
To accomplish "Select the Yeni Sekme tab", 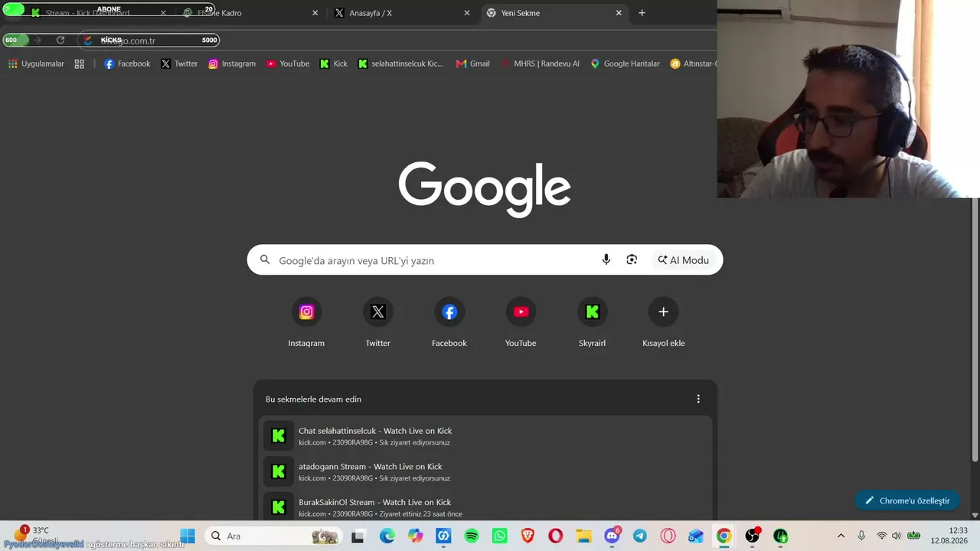I will point(554,13).
